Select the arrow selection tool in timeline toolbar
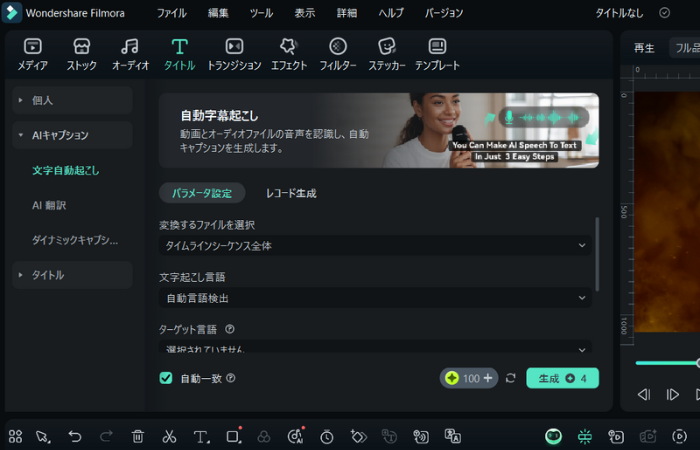Image resolution: width=700 pixels, height=450 pixels. 43,436
